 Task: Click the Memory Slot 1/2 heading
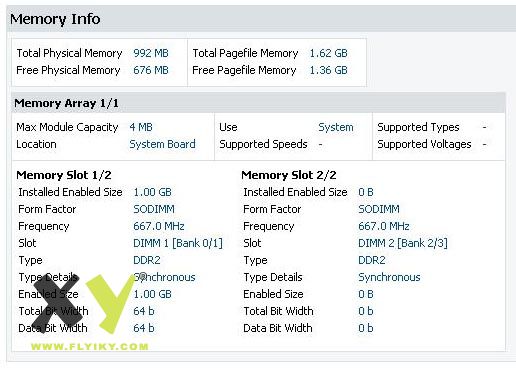[64, 175]
